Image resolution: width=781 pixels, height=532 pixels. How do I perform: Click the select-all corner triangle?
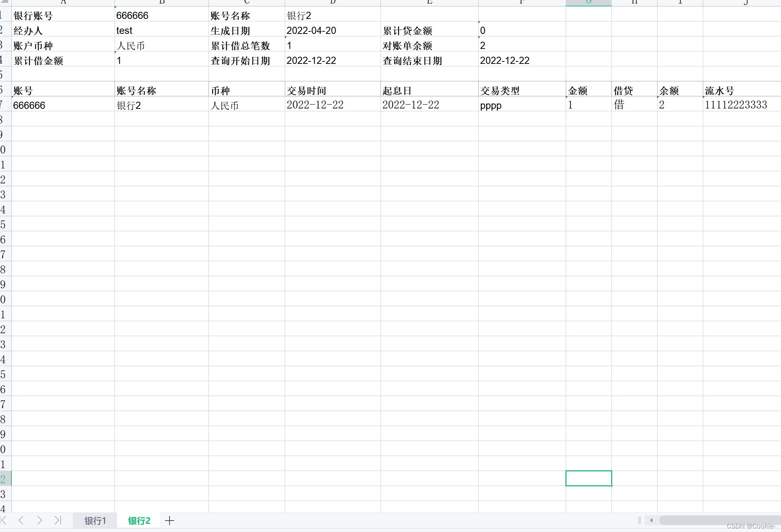(x=5, y=2)
